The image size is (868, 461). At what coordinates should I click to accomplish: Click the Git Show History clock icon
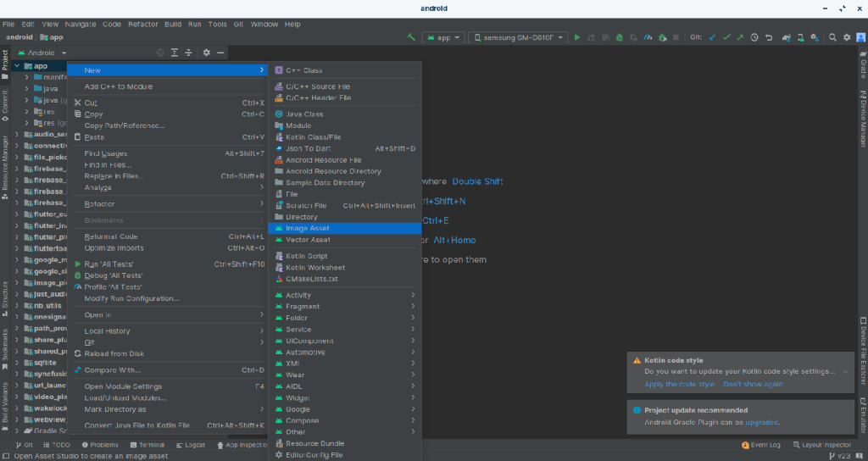click(x=754, y=37)
